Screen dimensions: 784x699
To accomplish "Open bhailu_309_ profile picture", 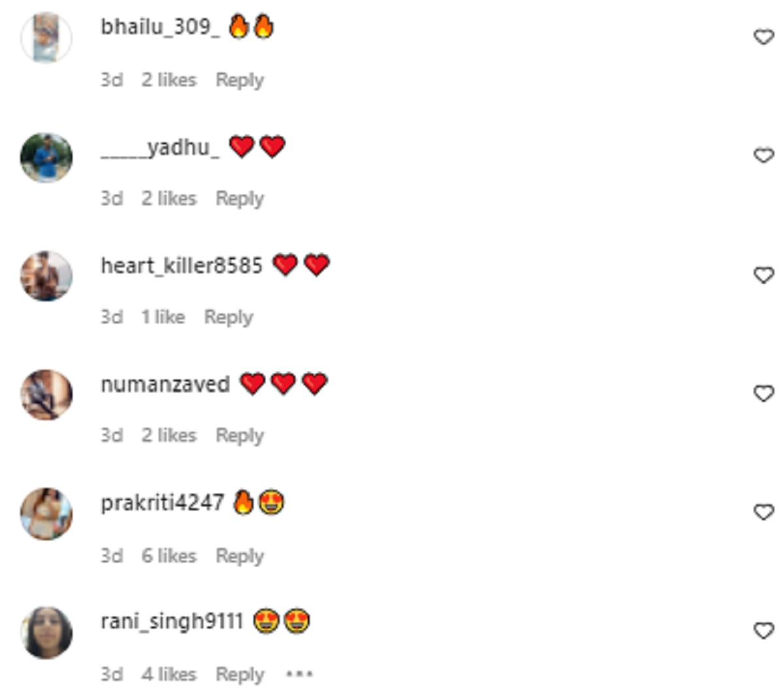I will (46, 38).
